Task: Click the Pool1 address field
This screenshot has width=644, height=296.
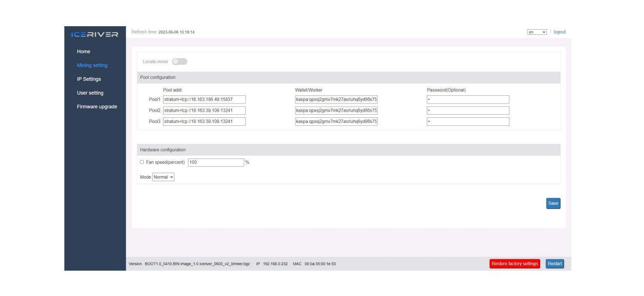Action: (204, 100)
